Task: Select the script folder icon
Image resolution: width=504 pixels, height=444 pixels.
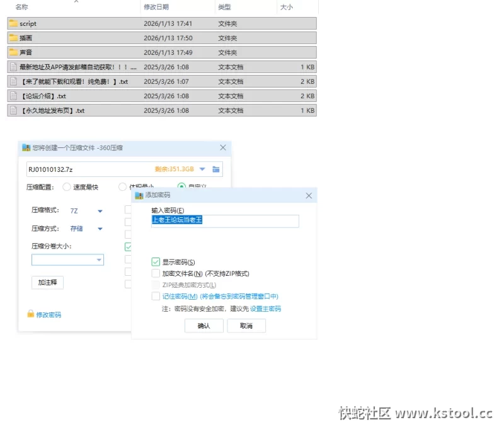Action: [x=13, y=23]
